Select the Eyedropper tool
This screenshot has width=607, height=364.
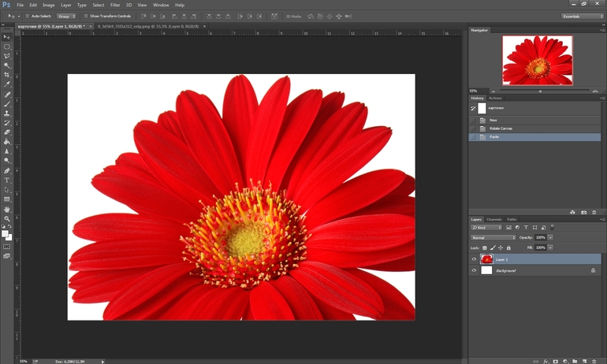pos(7,84)
